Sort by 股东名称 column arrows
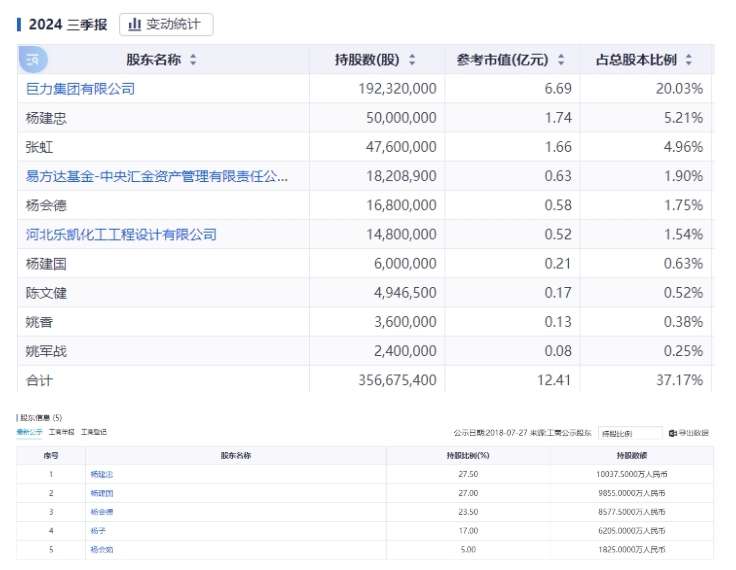736x570 pixels. pyautogui.click(x=193, y=60)
